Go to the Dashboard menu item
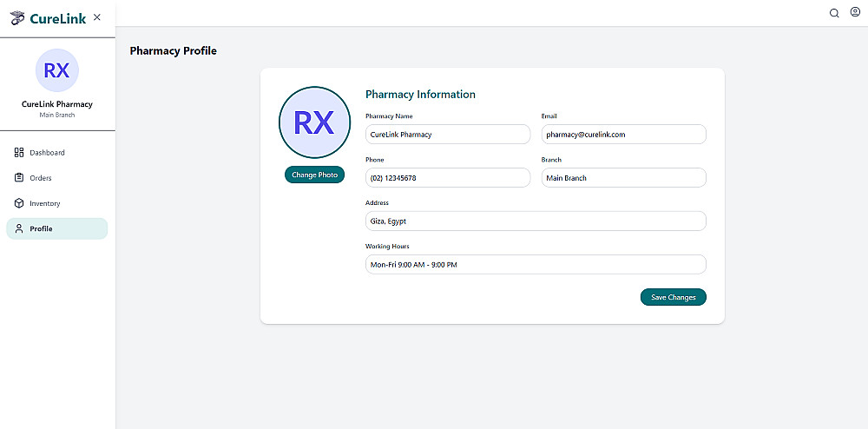This screenshot has width=868, height=429. (x=47, y=153)
